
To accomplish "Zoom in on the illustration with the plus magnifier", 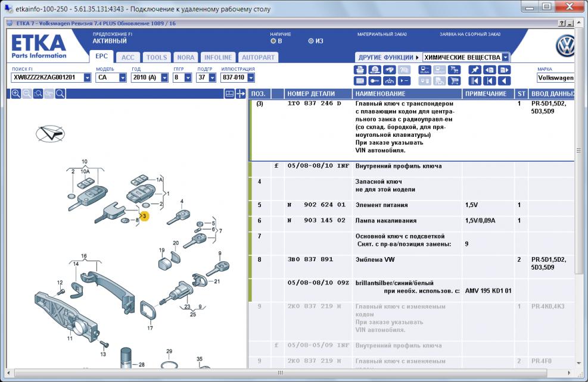I will click(15, 93).
